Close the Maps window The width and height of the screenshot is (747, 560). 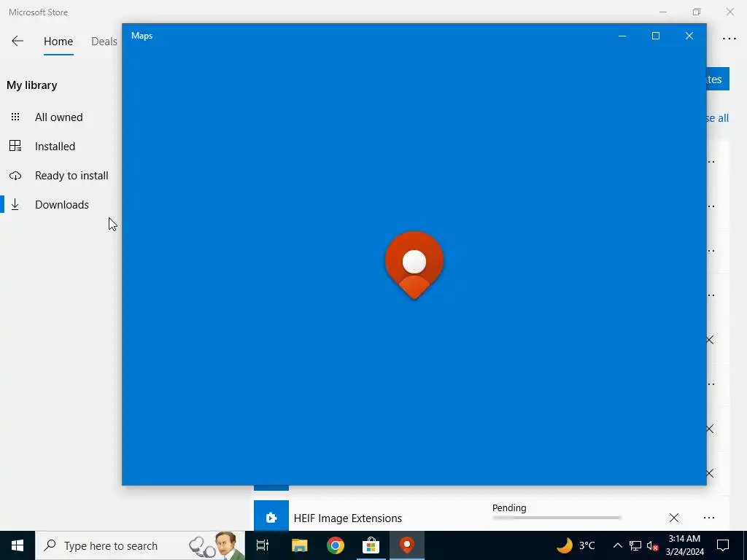[689, 36]
